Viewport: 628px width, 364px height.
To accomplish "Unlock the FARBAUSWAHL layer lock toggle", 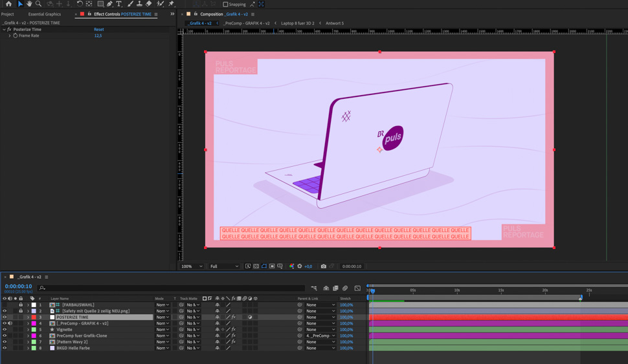I will click(21, 305).
